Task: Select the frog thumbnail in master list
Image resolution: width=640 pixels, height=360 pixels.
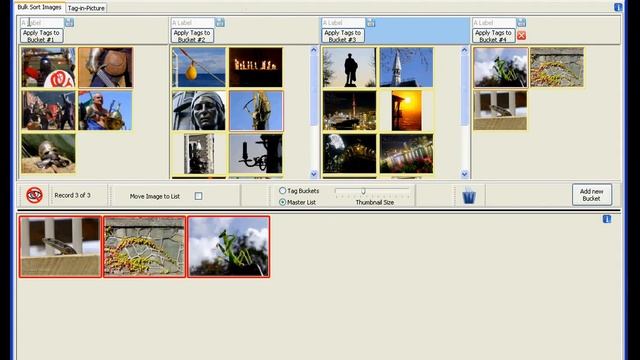Action: point(60,247)
